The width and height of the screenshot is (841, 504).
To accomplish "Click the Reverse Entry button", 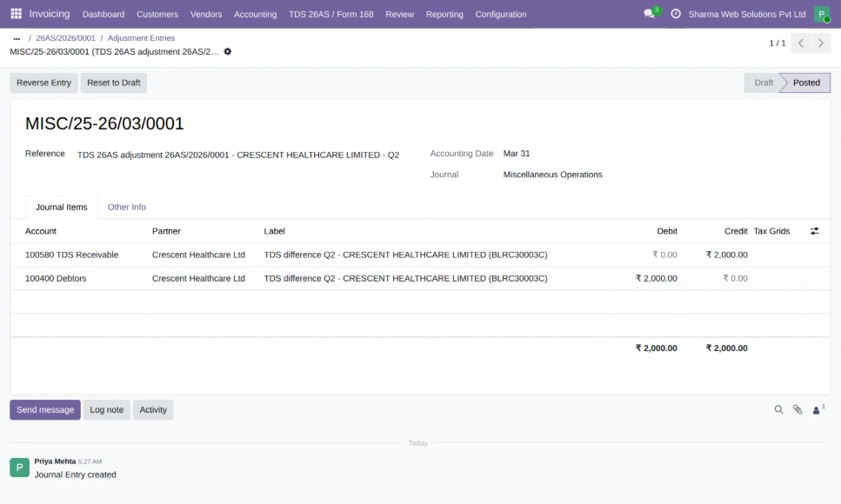I will pyautogui.click(x=44, y=83).
